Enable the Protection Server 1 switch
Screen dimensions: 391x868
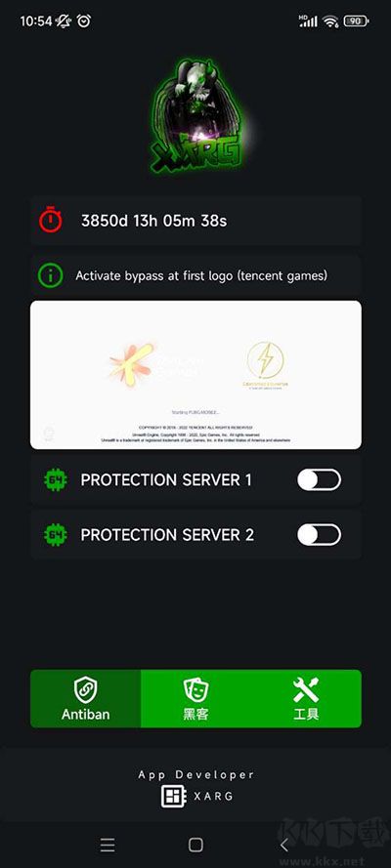pos(319,480)
